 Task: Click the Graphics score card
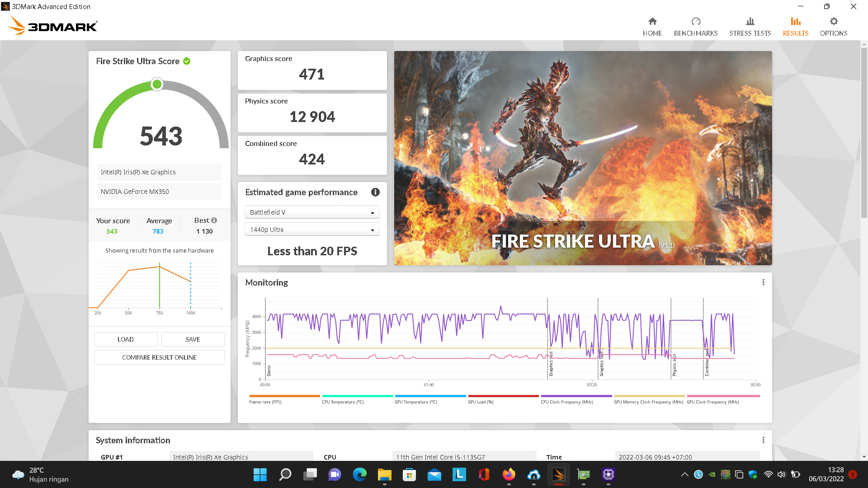[312, 70]
